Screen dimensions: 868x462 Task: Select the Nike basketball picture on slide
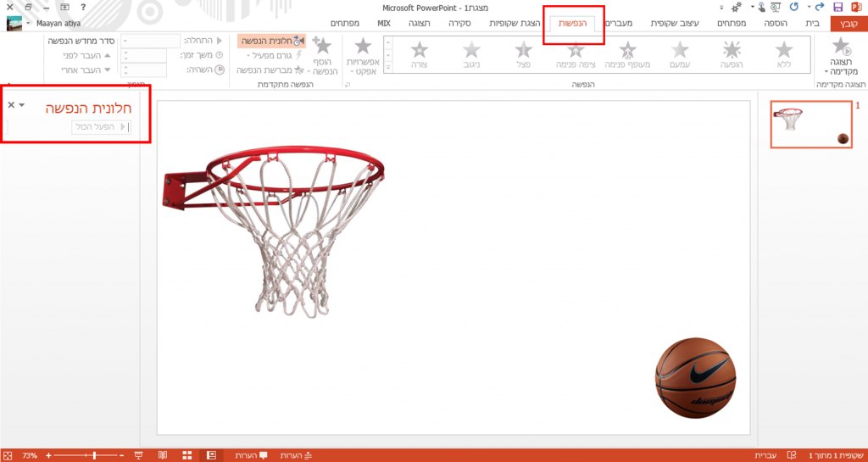point(695,378)
